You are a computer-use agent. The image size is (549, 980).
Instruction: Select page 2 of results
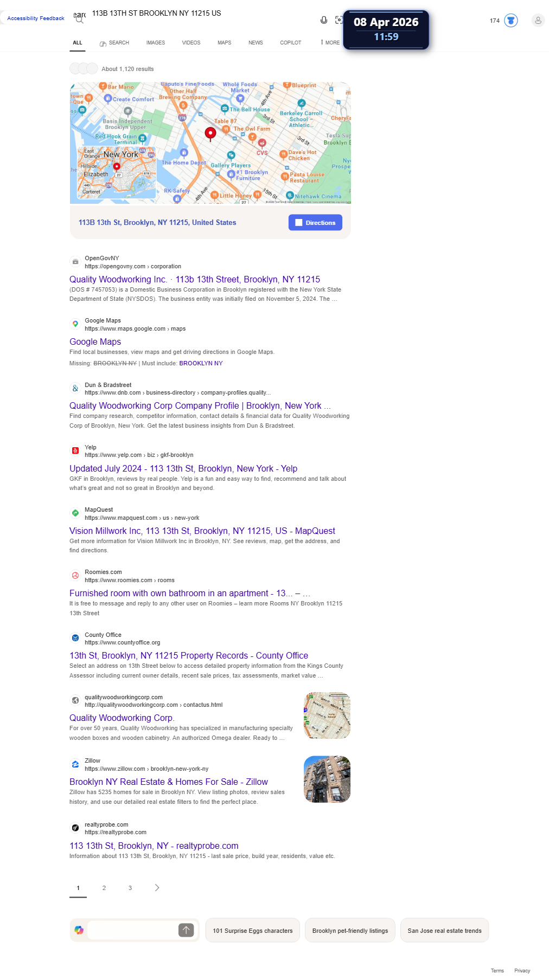pos(104,888)
